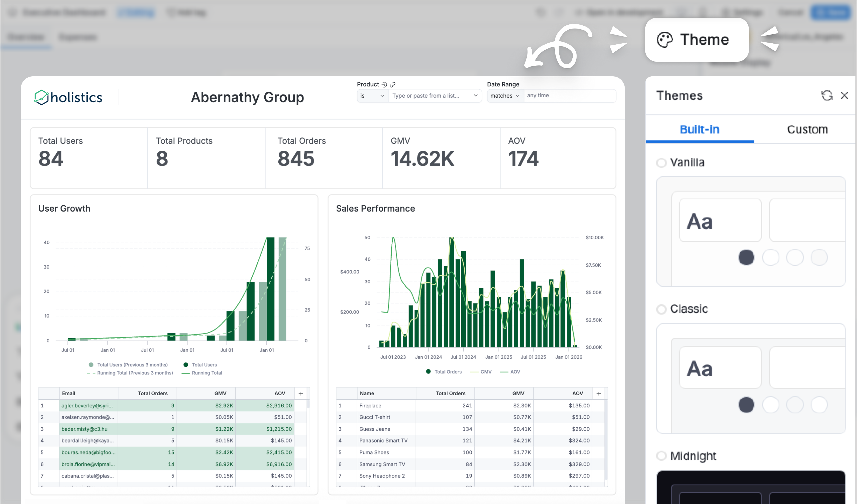Click the go-to-filter arrow icon beside Product
Image resolution: width=857 pixels, height=504 pixels.
pos(385,84)
